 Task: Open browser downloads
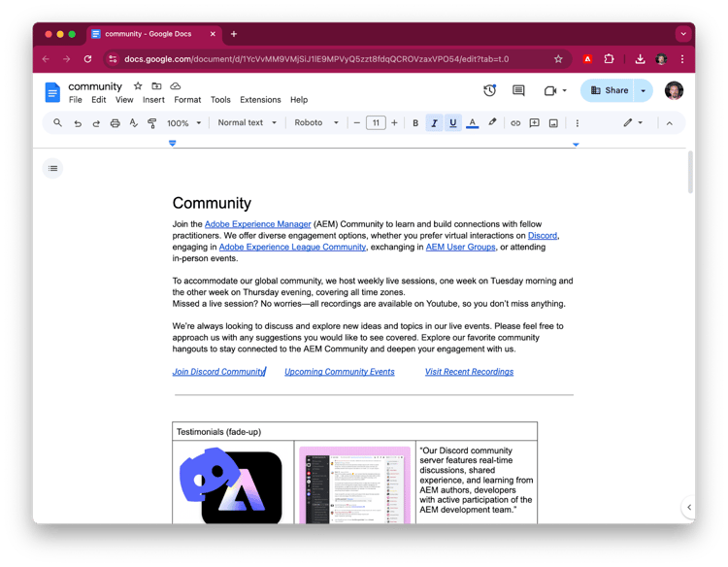640,59
